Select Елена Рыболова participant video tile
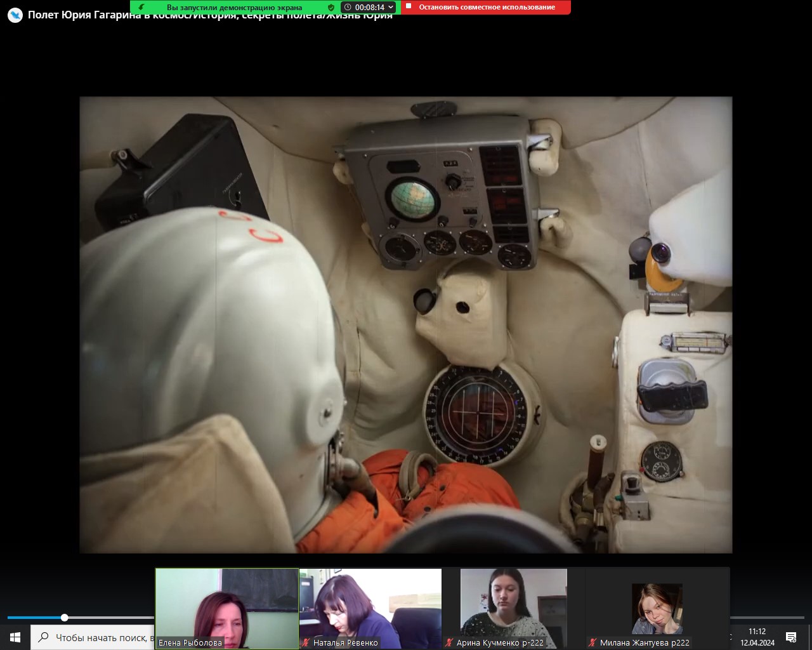This screenshot has height=650, width=812. (x=227, y=608)
